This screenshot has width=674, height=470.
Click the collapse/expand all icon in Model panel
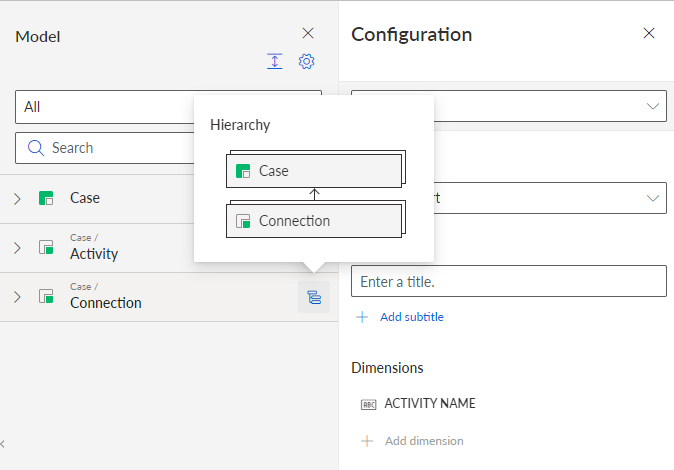275,61
